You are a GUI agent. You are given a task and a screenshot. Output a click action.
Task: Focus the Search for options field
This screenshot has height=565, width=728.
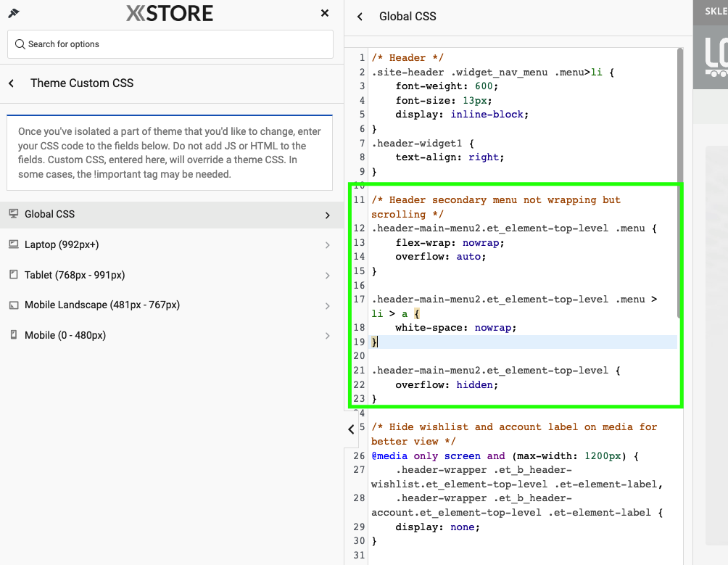coord(170,44)
